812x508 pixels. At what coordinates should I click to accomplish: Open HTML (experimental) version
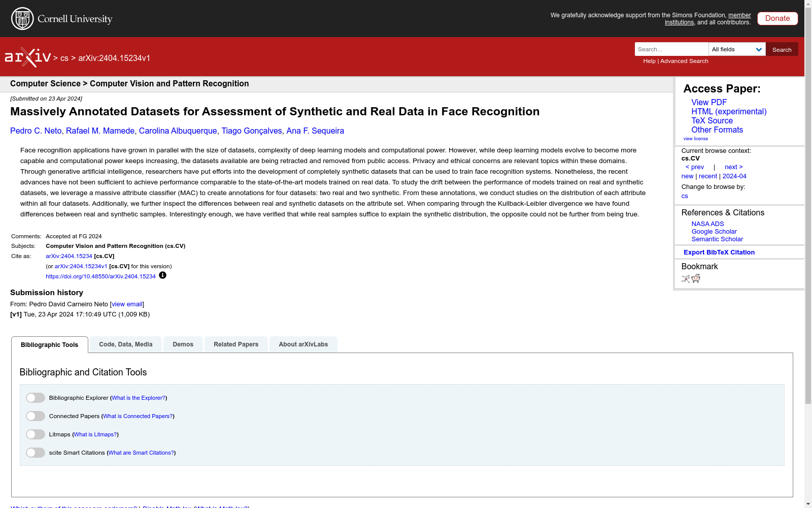pyautogui.click(x=729, y=111)
